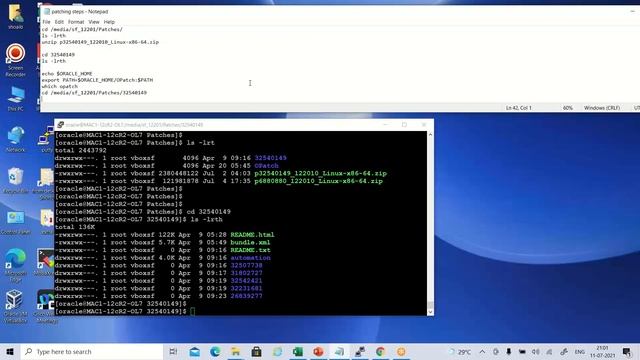640x360 pixels.
Task: Click the 'unzip p32540149_122010_Linux-x86-64.zip' line in Notepad
Action: [x=100, y=42]
